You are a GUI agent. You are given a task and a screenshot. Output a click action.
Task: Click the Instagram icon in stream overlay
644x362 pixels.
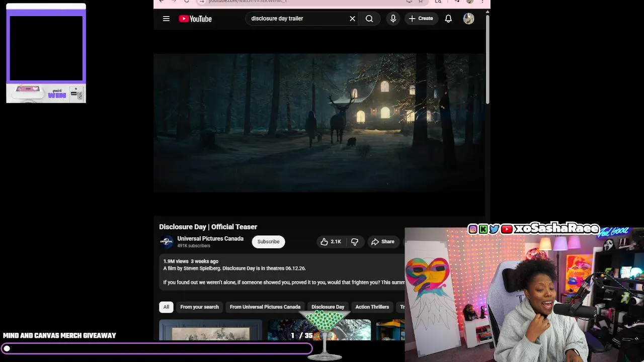pos(473,229)
